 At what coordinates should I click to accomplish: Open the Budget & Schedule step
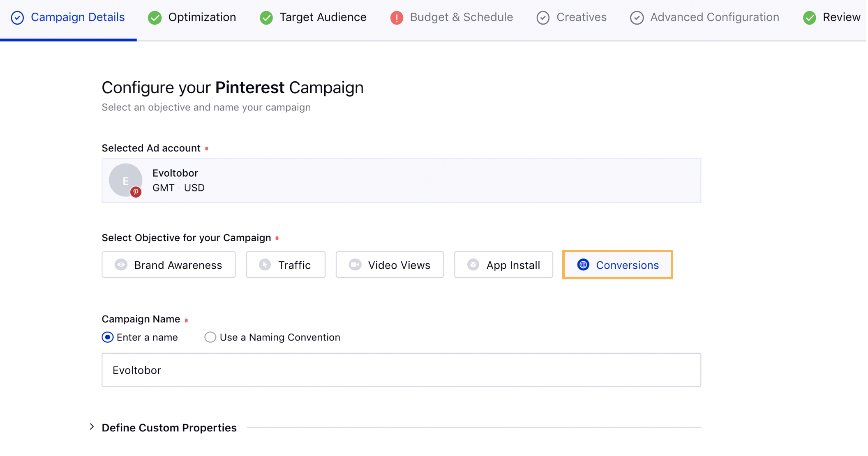click(x=451, y=17)
